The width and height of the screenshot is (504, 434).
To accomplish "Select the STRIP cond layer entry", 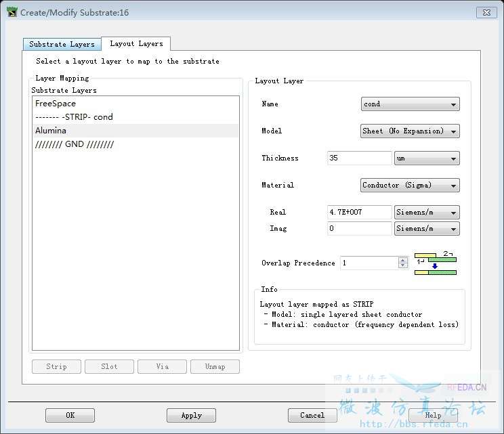I will [74, 117].
